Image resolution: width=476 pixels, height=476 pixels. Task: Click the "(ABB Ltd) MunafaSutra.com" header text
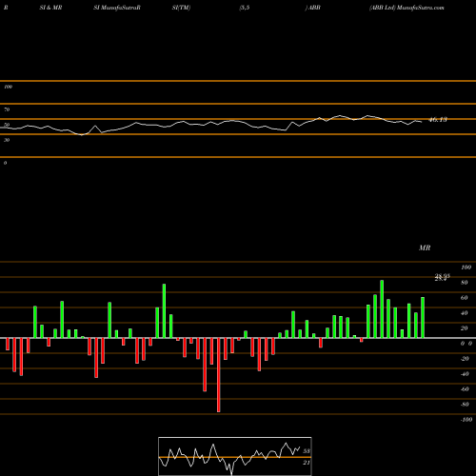(x=407, y=8)
